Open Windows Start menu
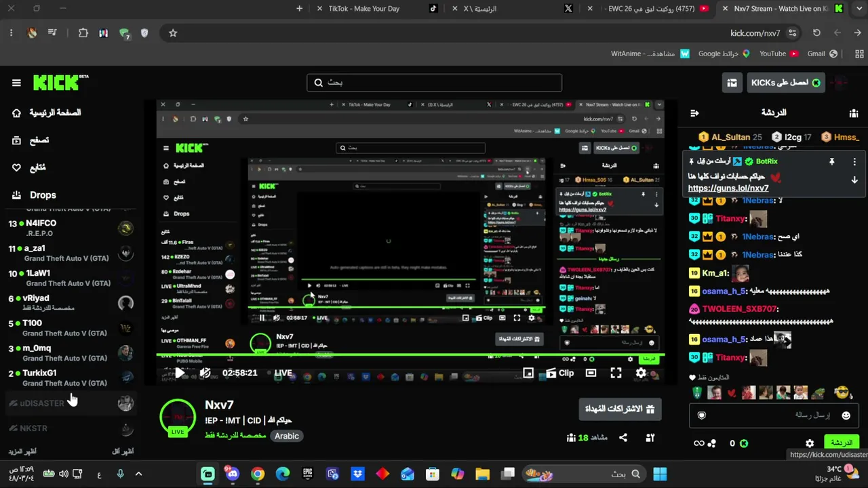The width and height of the screenshot is (868, 488). pos(660,474)
